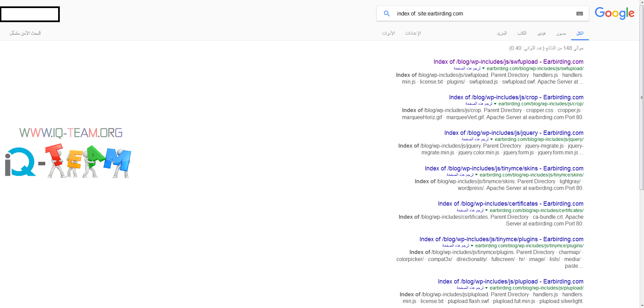The image size is (644, 308).
Task: Open the 'الأدوات' (Tools) menu
Action: pos(388,33)
